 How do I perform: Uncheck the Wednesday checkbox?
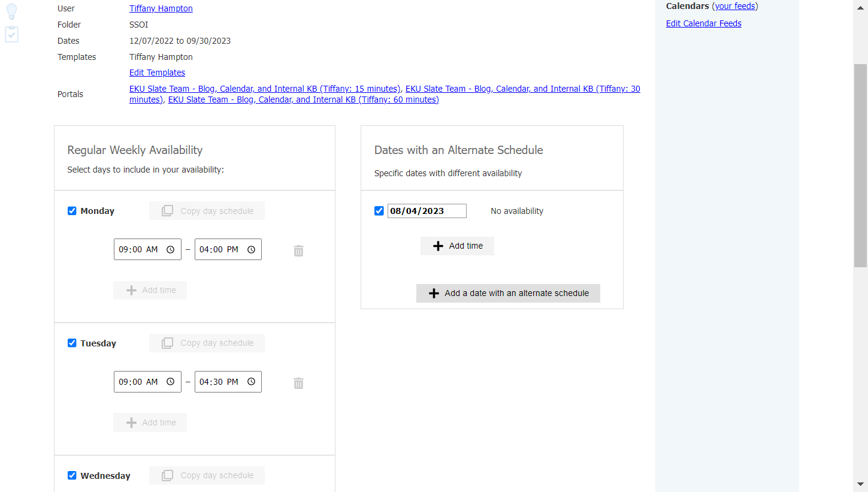tap(72, 476)
